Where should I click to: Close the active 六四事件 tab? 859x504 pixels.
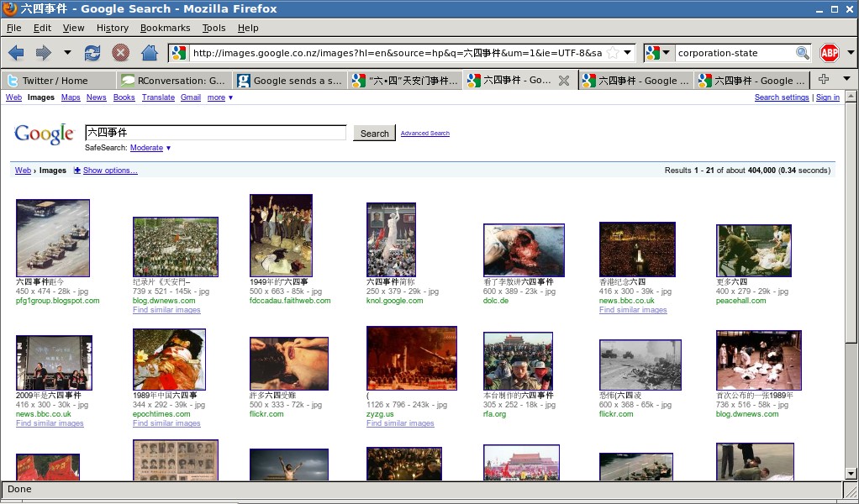(563, 81)
